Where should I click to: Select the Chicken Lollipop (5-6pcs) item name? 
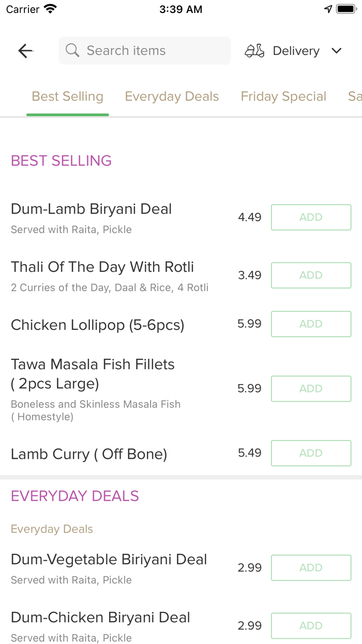pyautogui.click(x=98, y=325)
